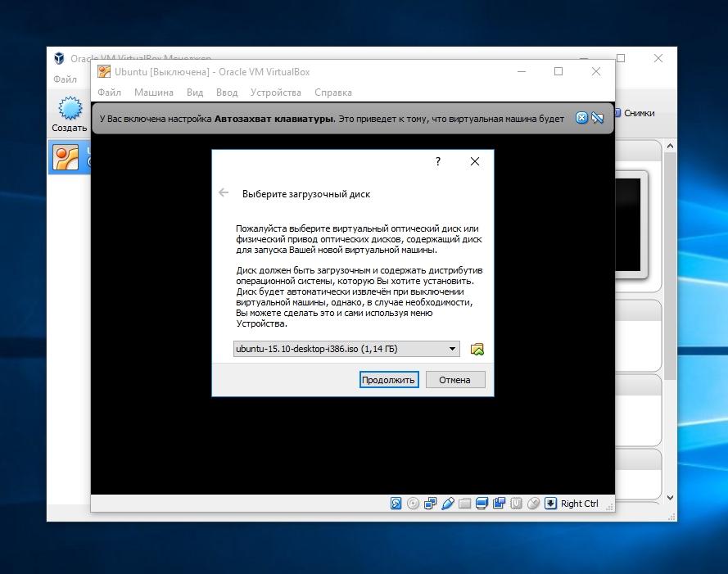Open the Ввод menu
Viewport: 728px width, 574px height.
(x=227, y=93)
